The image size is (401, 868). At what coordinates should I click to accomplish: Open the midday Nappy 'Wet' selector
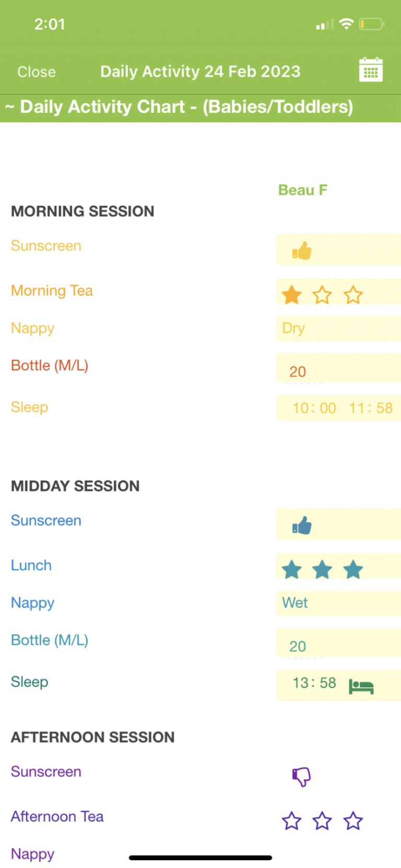point(337,603)
